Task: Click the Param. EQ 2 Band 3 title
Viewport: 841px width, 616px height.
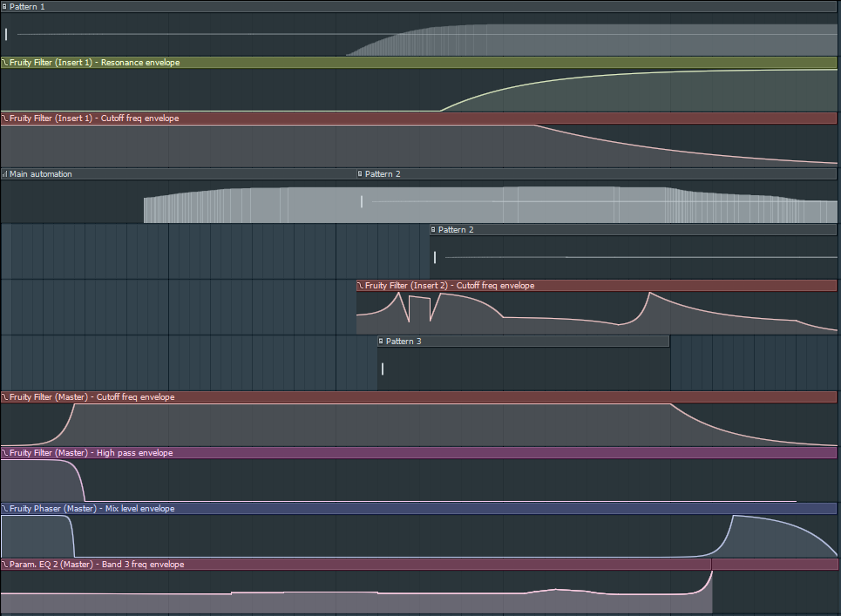Action: [x=97, y=565]
